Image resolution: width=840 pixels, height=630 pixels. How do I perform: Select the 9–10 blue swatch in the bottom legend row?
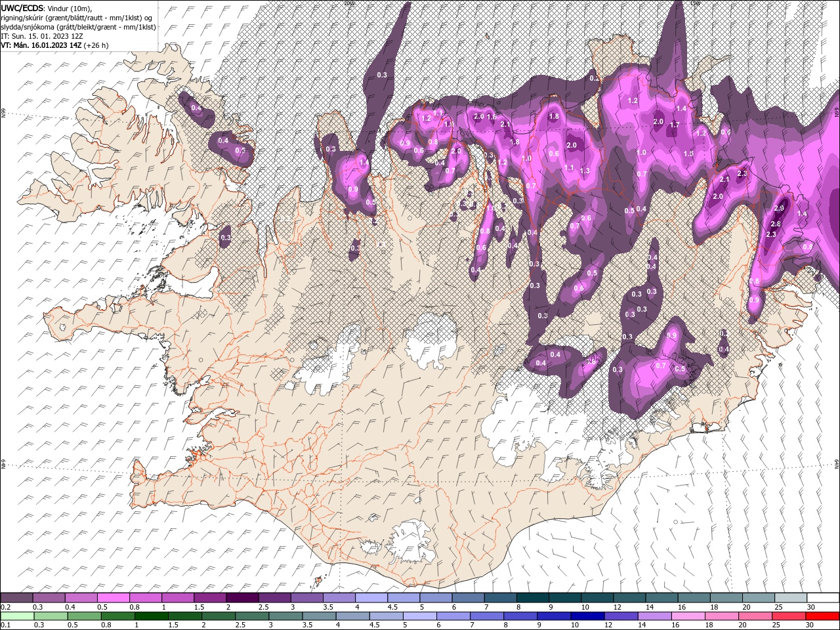[x=553, y=616]
